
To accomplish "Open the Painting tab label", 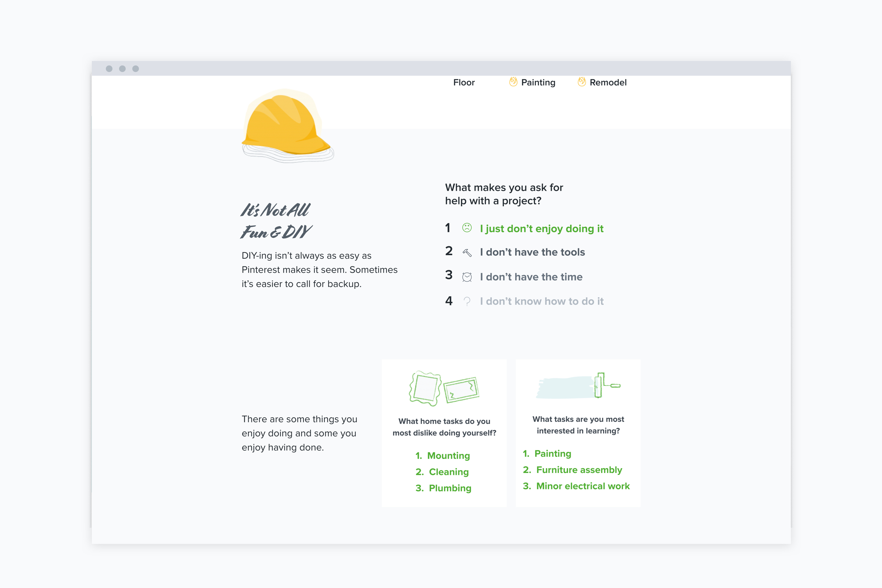I will click(x=538, y=82).
